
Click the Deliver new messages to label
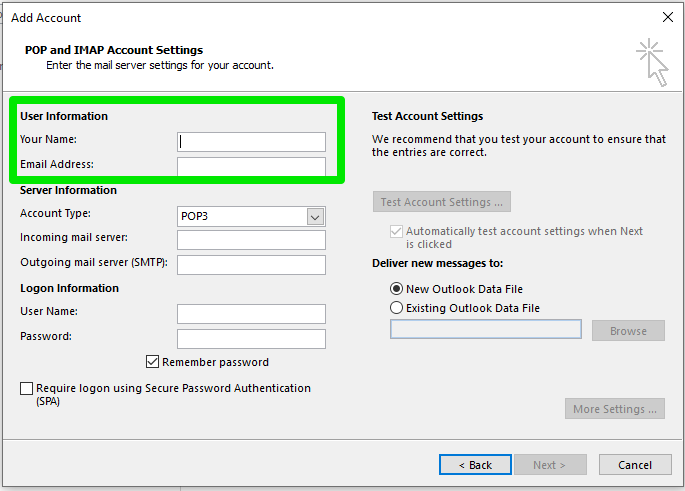[437, 263]
